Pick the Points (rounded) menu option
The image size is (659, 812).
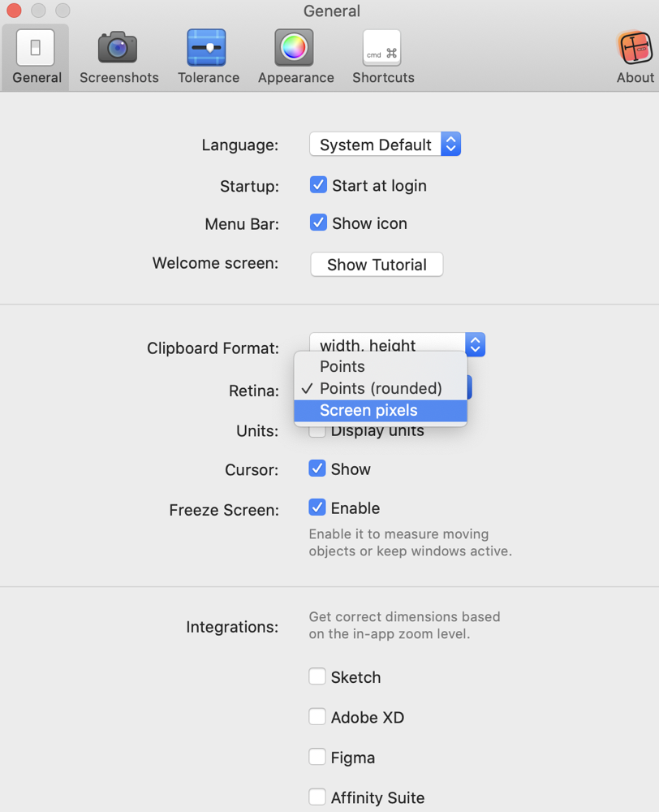pyautogui.click(x=380, y=389)
